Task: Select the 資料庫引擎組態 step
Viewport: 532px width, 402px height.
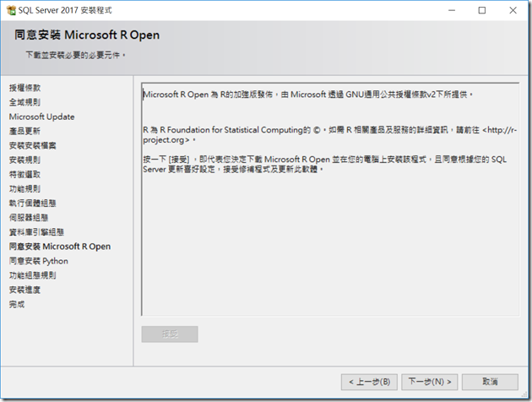Action: point(36,232)
